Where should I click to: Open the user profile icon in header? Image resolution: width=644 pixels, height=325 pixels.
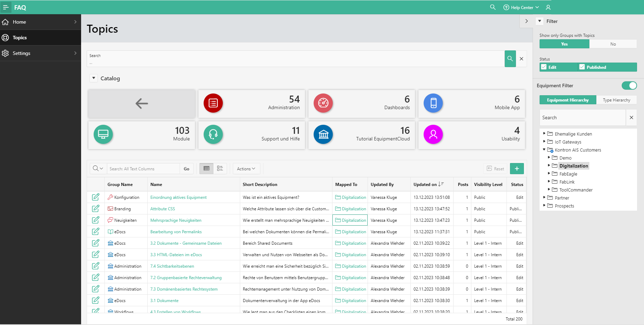coord(548,7)
